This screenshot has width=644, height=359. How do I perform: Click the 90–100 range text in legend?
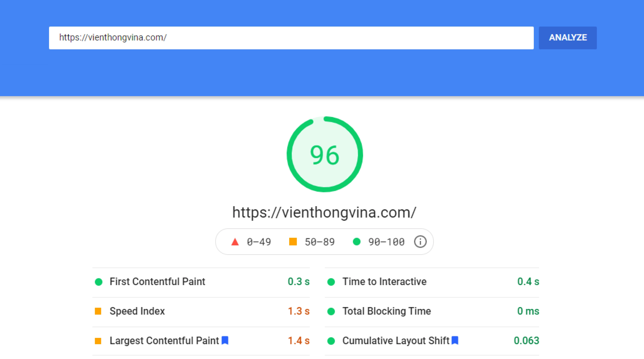click(386, 242)
